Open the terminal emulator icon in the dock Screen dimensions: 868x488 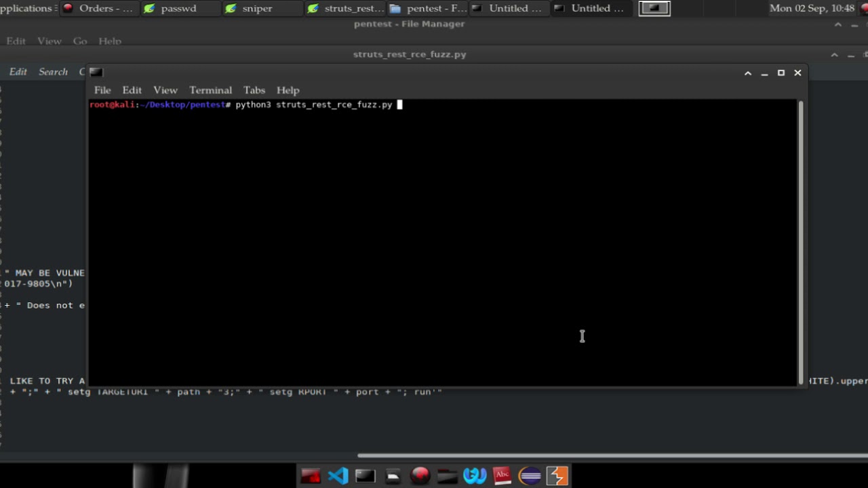tap(366, 476)
